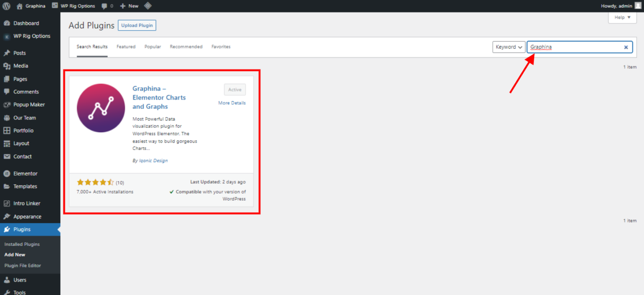The width and height of the screenshot is (644, 295).
Task: Select the Elementor sidebar icon
Action: click(8, 173)
